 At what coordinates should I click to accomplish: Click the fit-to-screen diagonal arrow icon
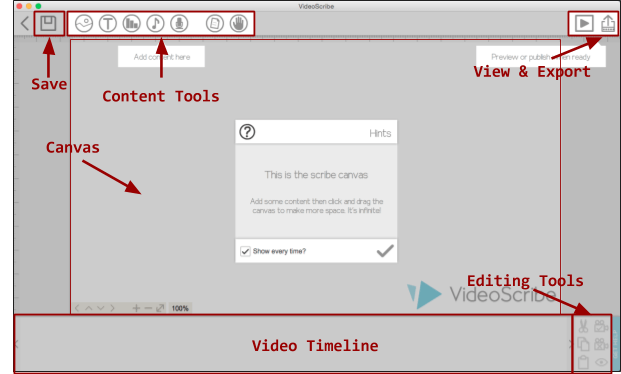pyautogui.click(x=160, y=308)
